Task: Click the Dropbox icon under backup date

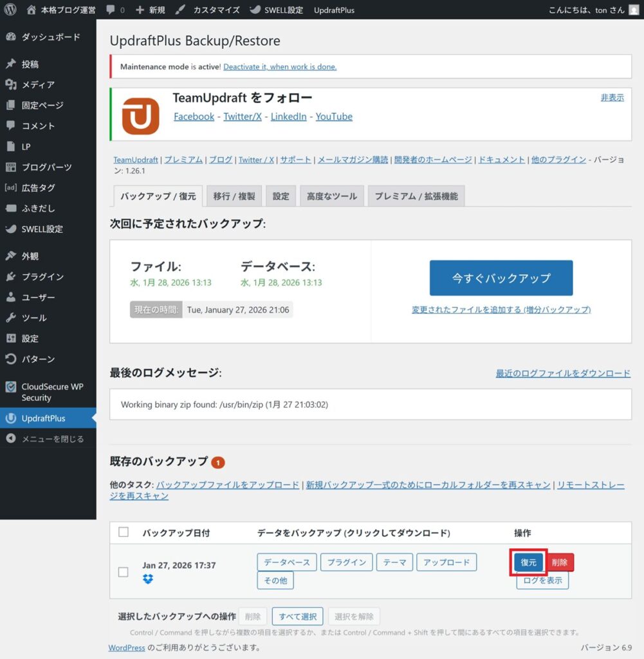Action: pyautogui.click(x=148, y=579)
